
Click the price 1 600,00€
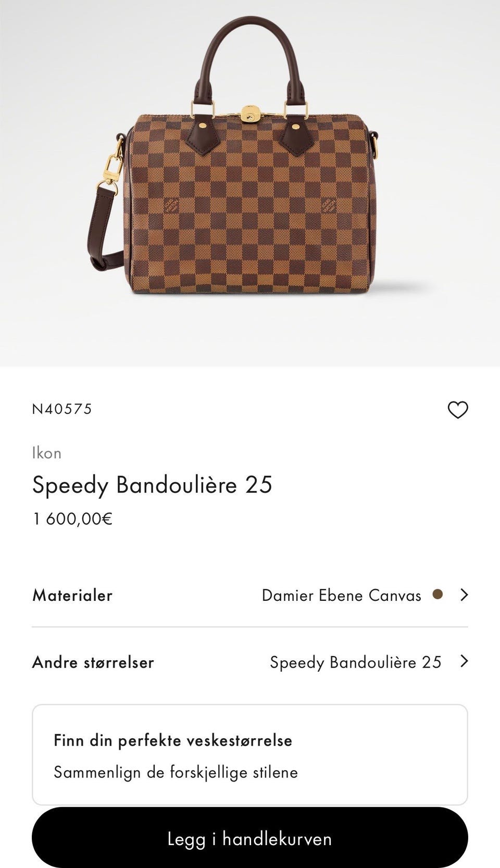(72, 519)
